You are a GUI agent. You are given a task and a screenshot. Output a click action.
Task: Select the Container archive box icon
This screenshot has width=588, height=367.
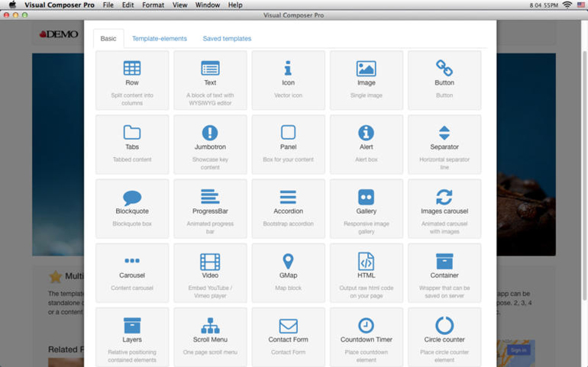tap(444, 261)
